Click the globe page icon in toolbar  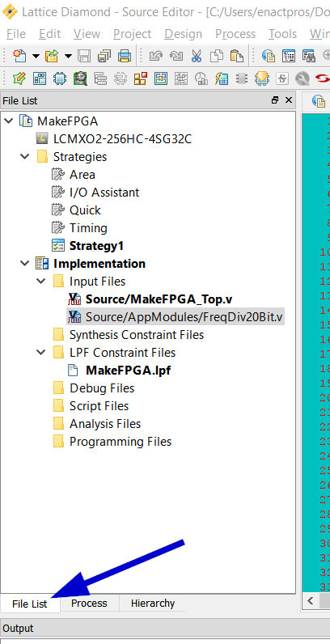click(269, 55)
